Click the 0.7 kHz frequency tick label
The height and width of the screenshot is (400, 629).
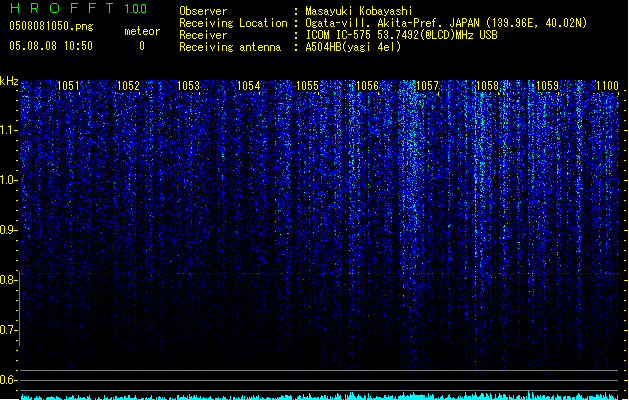[8, 330]
